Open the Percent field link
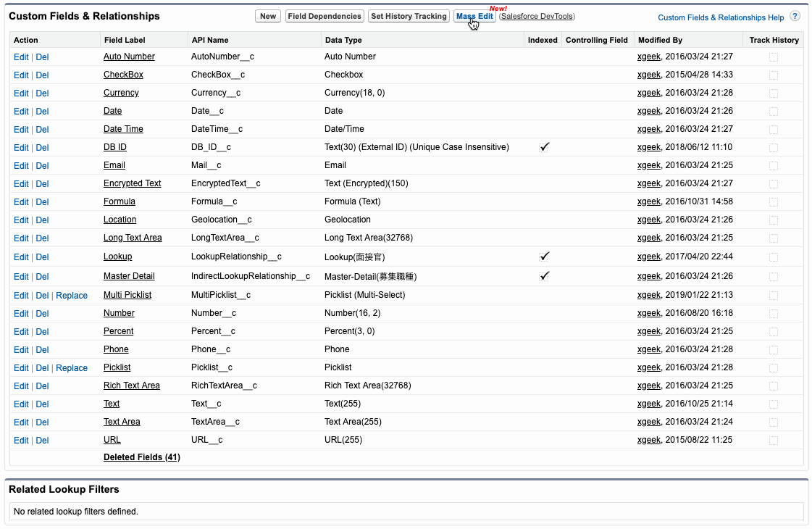 click(119, 331)
